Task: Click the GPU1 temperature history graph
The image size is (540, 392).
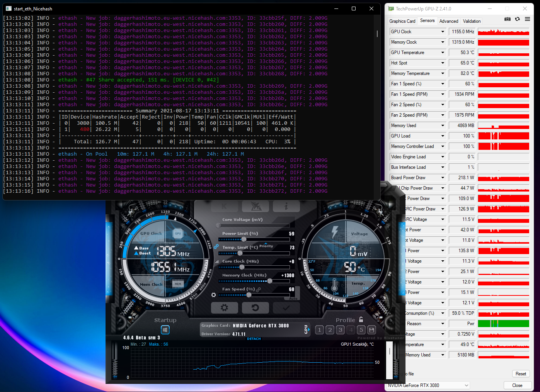Action: tap(252, 362)
